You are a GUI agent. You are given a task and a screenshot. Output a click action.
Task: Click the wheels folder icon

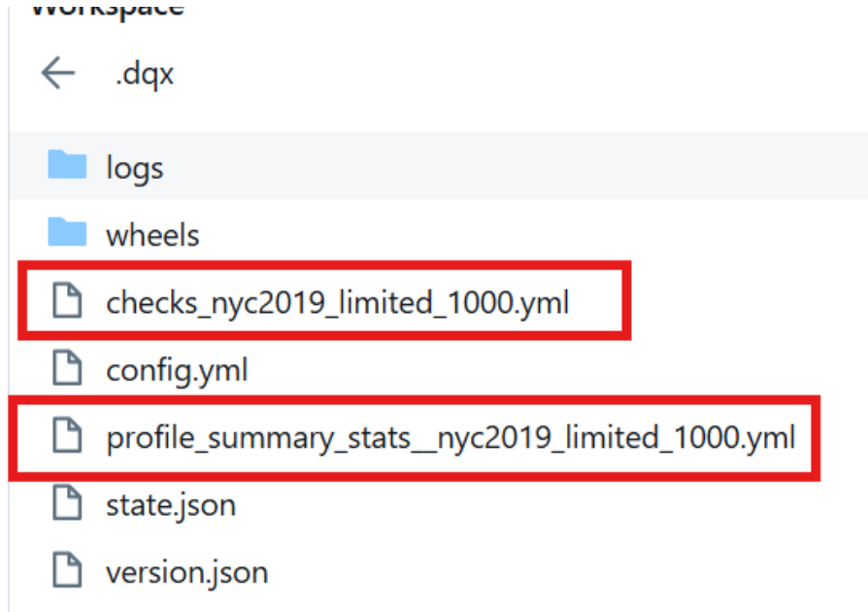coord(67,231)
